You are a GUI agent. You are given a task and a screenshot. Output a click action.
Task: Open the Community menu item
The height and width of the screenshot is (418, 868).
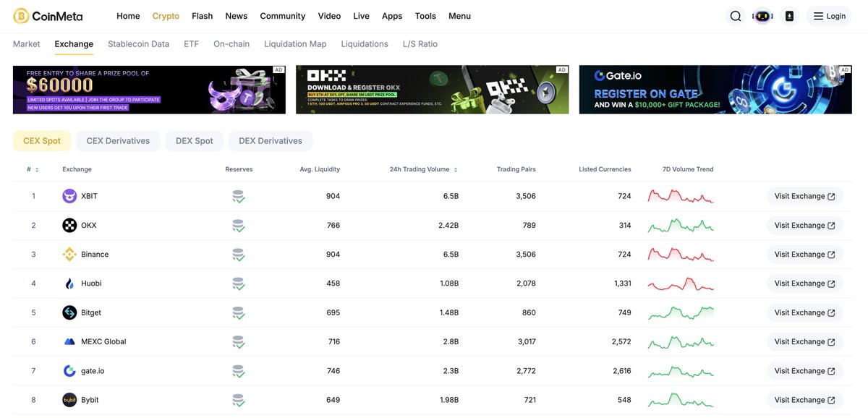pyautogui.click(x=283, y=16)
